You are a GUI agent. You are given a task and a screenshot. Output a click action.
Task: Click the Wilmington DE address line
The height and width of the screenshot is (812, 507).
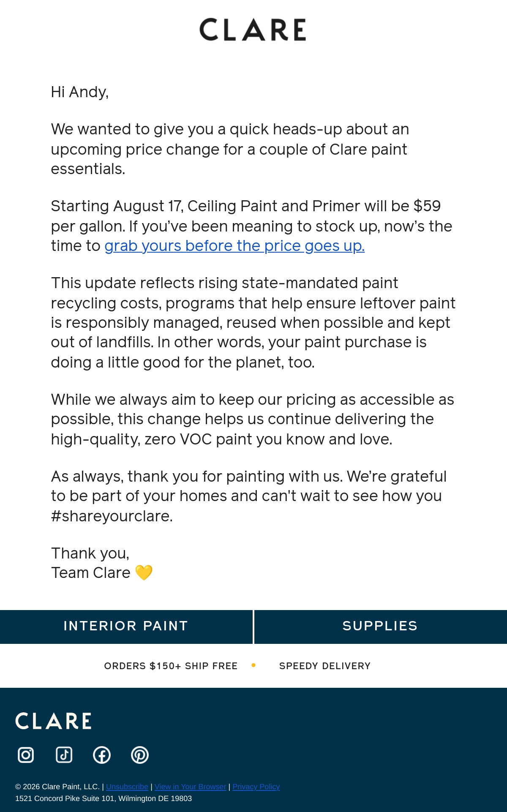click(x=104, y=798)
